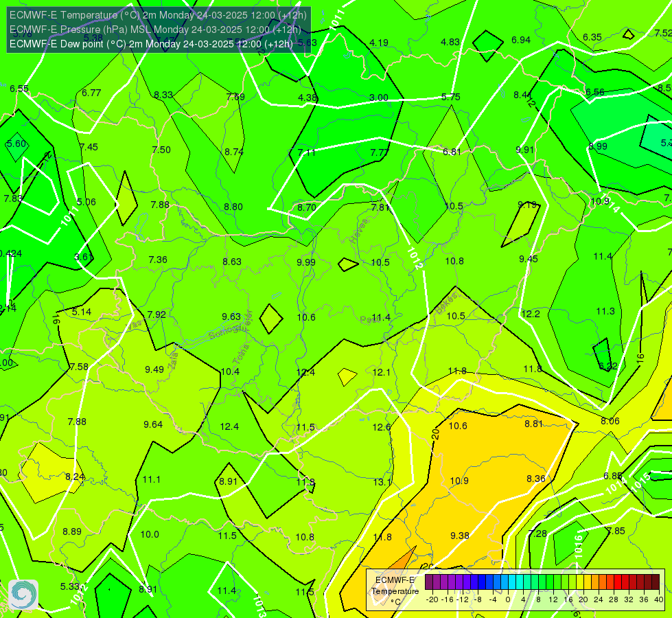Click the dew point value 8.36

535,479
